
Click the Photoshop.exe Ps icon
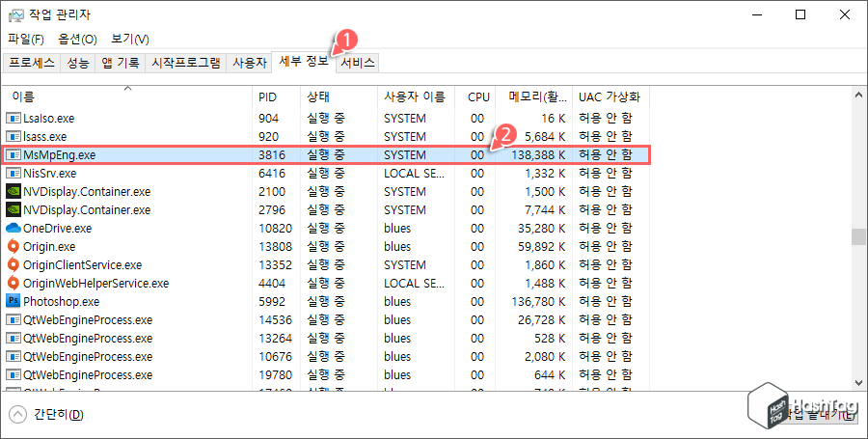[x=13, y=301]
